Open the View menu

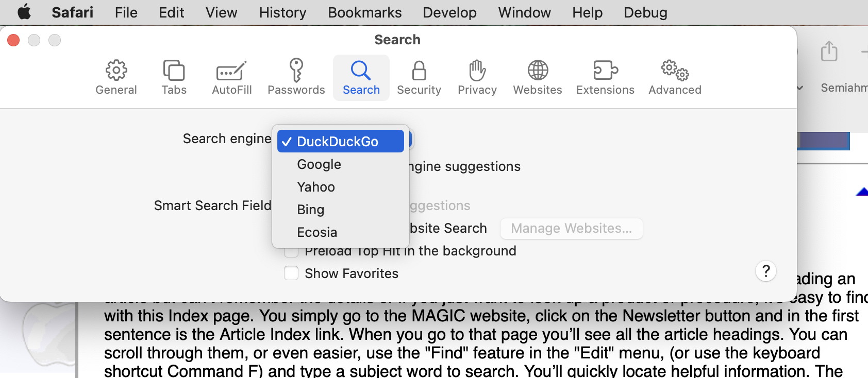(x=222, y=12)
